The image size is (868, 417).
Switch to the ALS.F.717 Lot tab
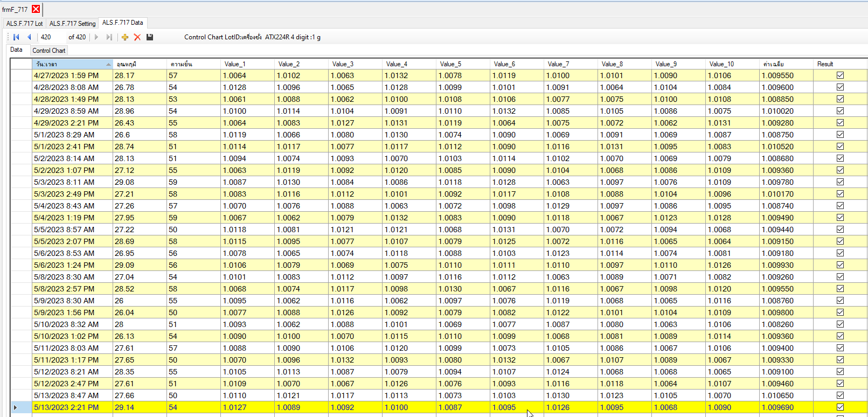[24, 23]
